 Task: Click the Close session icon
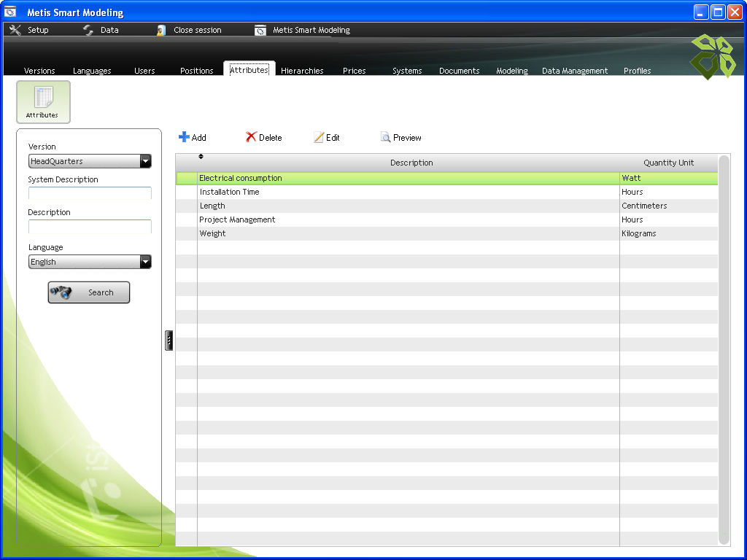tap(161, 30)
